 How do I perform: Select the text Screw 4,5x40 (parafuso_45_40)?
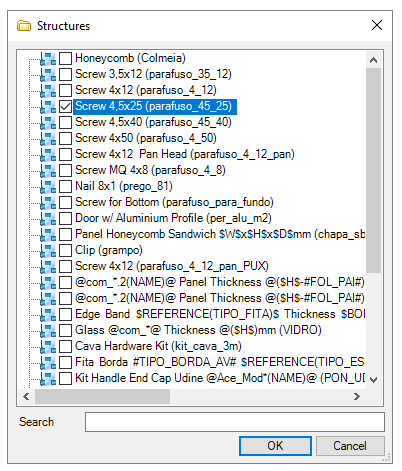pos(153,122)
